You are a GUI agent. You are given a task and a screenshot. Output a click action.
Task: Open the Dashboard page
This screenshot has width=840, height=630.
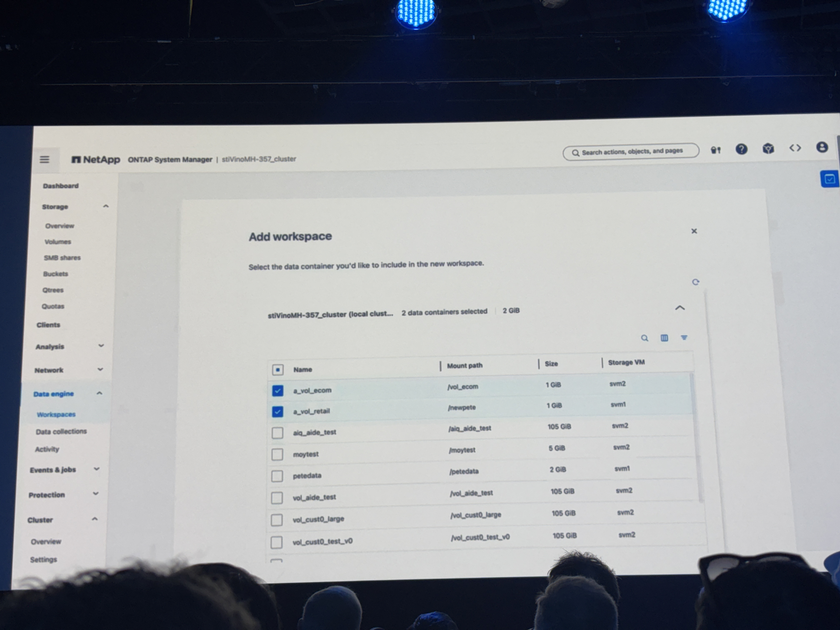61,186
